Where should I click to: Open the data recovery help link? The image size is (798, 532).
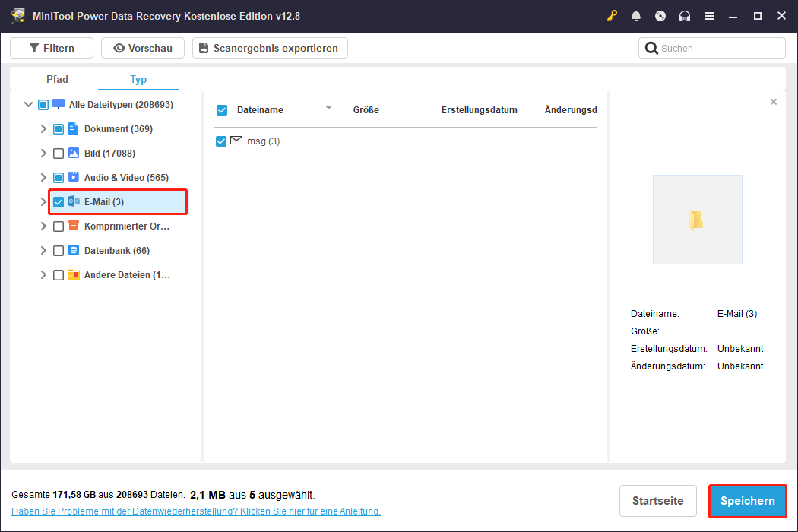196,511
